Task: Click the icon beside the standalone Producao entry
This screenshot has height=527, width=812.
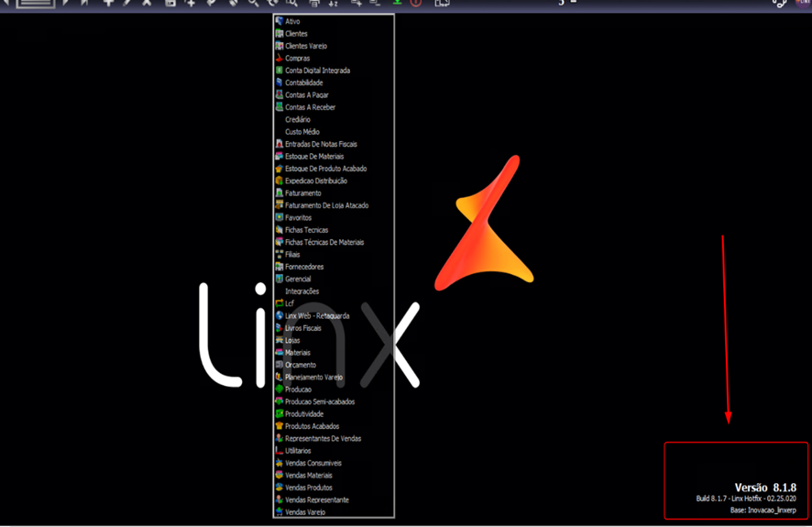Action: [x=280, y=389]
